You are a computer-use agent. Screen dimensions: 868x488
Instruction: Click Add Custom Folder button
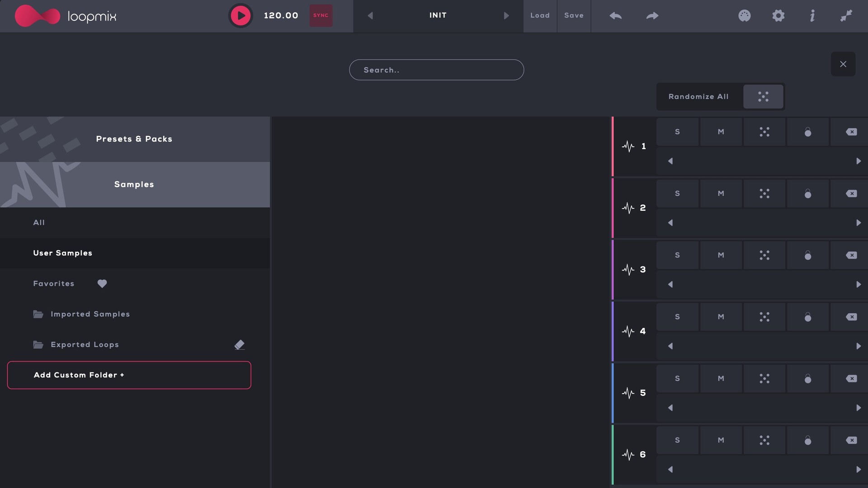click(129, 375)
